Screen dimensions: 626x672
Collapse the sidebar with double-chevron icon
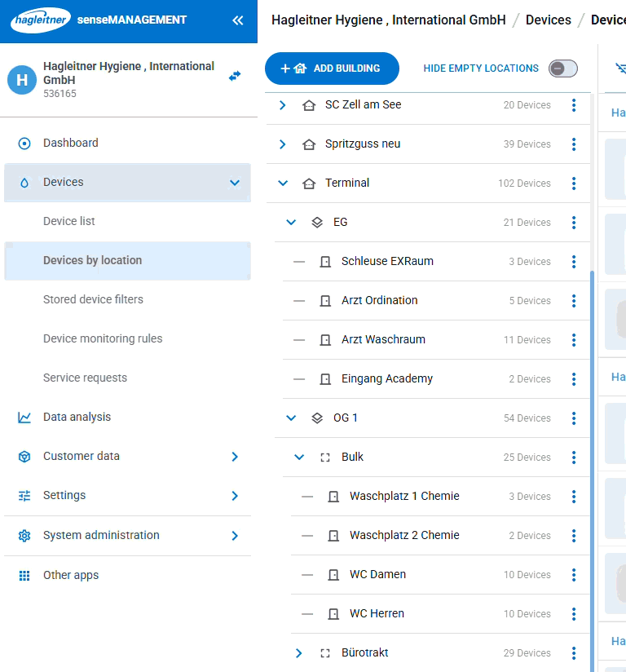tap(237, 20)
